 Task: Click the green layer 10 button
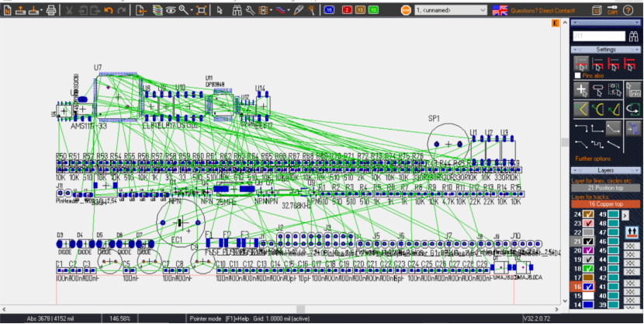click(x=373, y=10)
